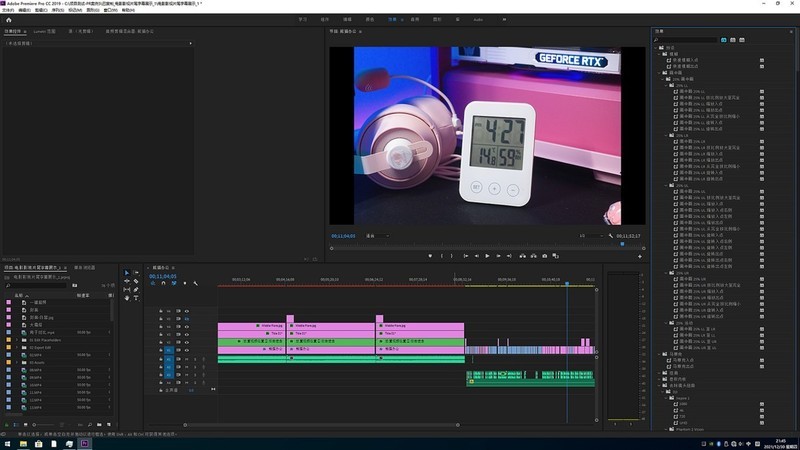The width and height of the screenshot is (800, 450).
Task: Open the zoom level dropdown in Program Monitor
Action: (378, 236)
